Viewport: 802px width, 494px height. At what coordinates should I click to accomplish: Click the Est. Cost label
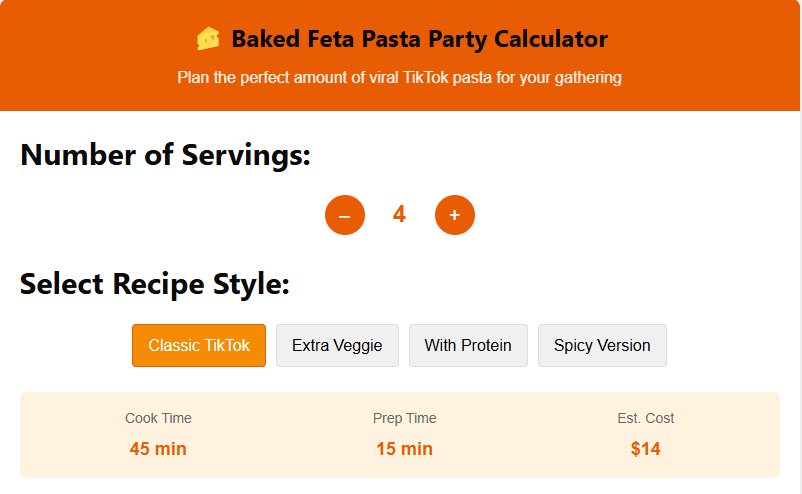646,418
